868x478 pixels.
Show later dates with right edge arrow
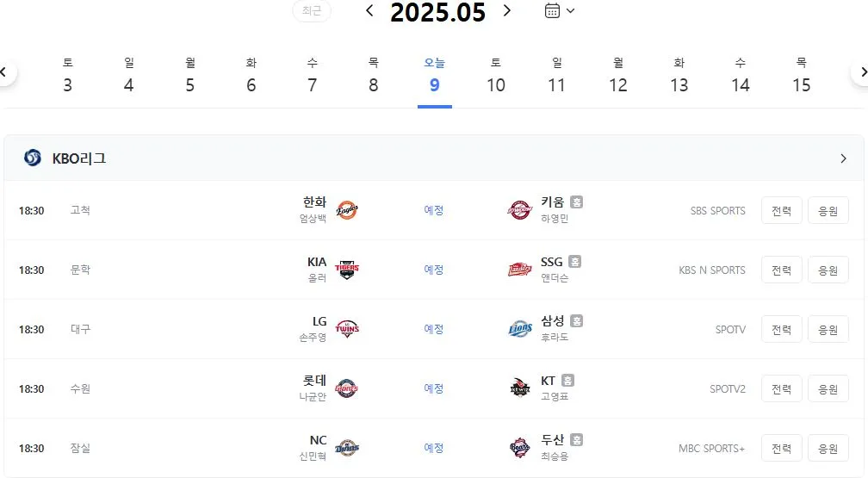coord(862,72)
